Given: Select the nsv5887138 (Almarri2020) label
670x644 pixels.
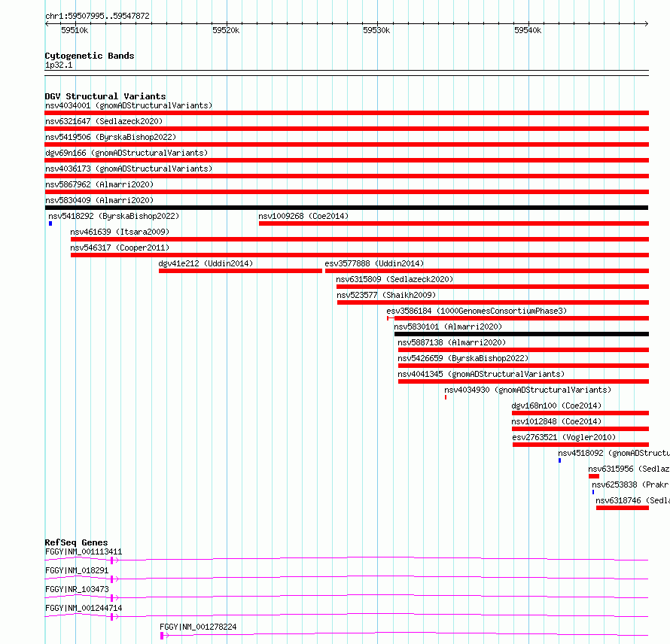Looking at the screenshot, I should tap(452, 342).
